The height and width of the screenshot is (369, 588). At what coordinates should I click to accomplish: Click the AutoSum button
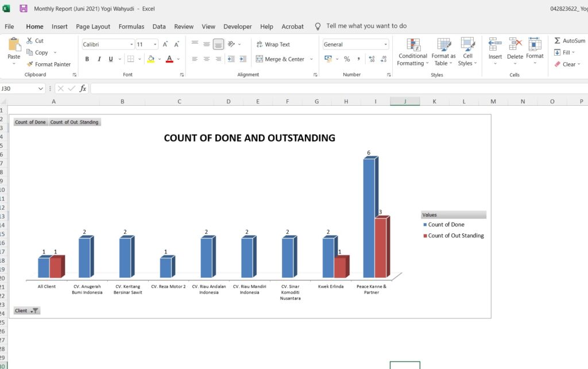coord(569,41)
